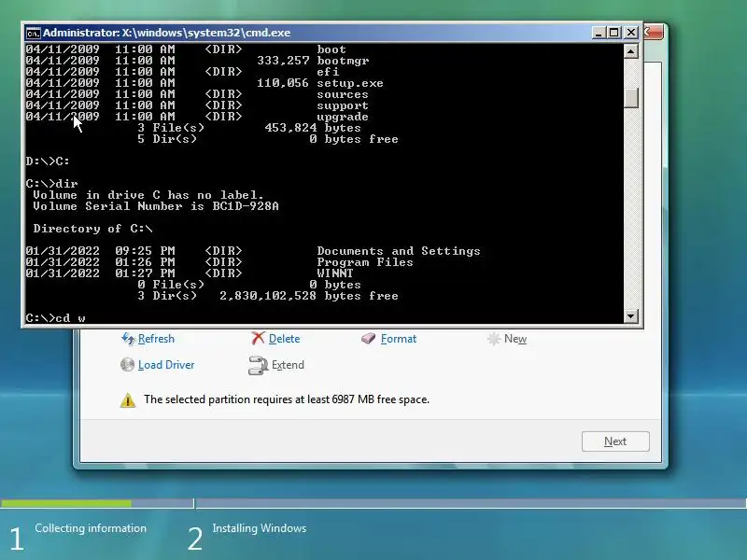Click the Format eraser icon
The width and height of the screenshot is (747, 560).
point(368,339)
